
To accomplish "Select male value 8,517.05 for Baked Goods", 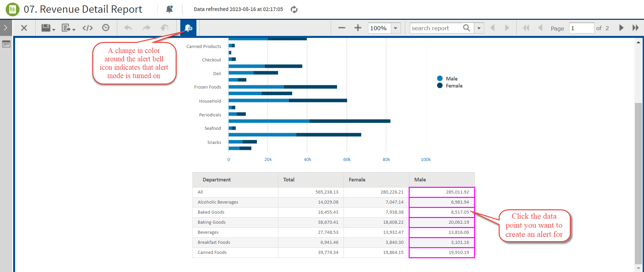I will [x=442, y=212].
